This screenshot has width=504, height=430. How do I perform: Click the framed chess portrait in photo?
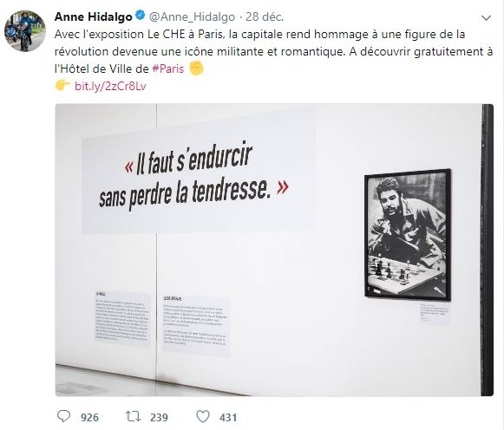click(408, 234)
